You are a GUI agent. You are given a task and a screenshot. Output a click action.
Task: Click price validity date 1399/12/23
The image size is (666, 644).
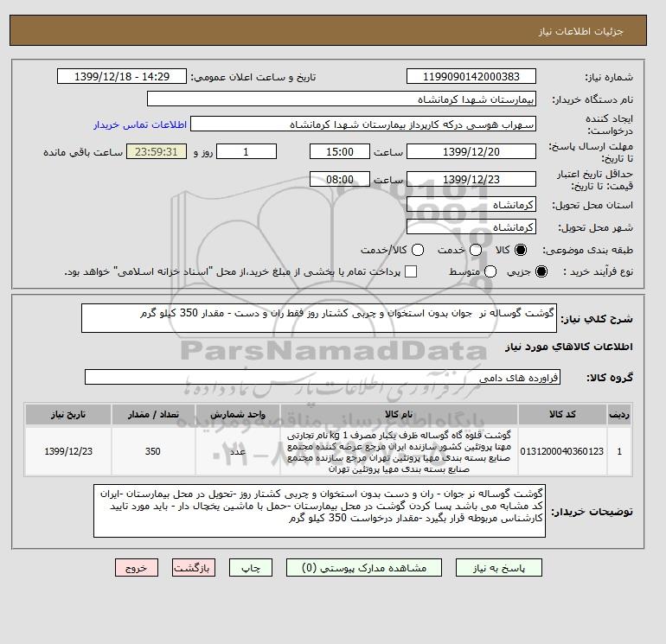click(x=471, y=179)
